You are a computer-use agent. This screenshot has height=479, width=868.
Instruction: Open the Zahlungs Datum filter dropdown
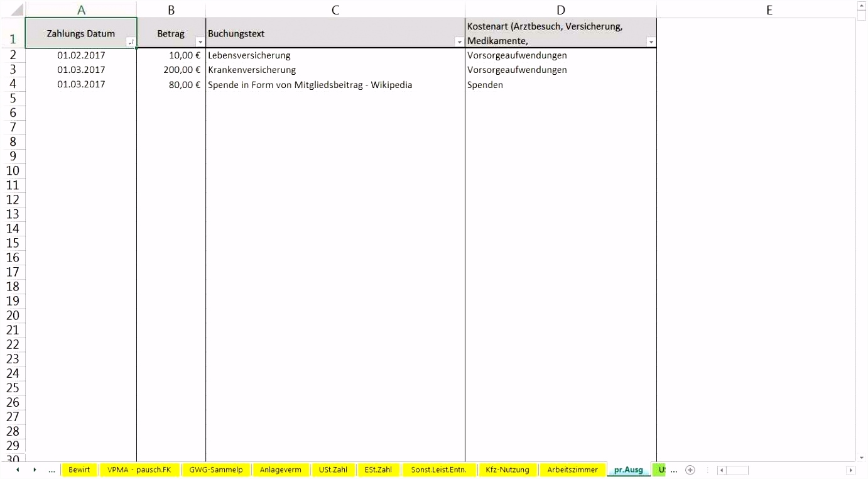pos(131,42)
